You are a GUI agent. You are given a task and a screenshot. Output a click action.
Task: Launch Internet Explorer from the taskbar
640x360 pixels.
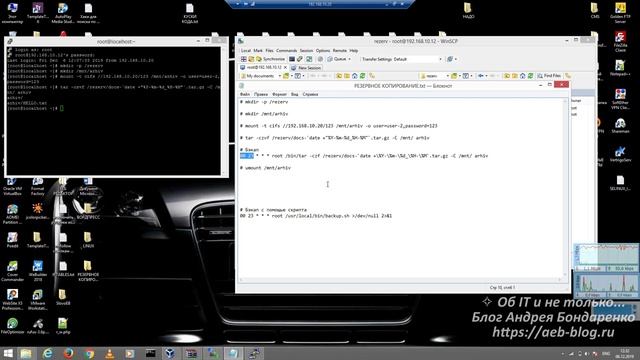47,353
